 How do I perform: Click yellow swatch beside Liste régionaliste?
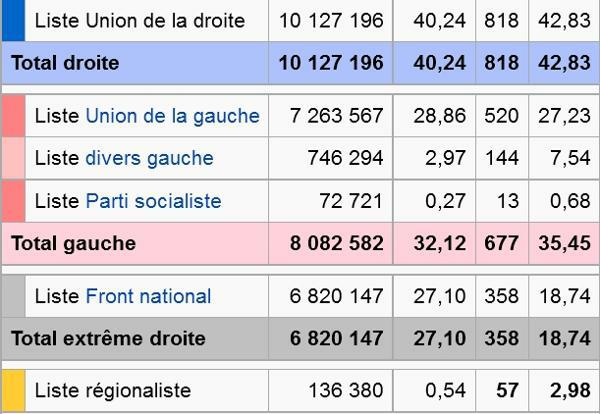12,390
